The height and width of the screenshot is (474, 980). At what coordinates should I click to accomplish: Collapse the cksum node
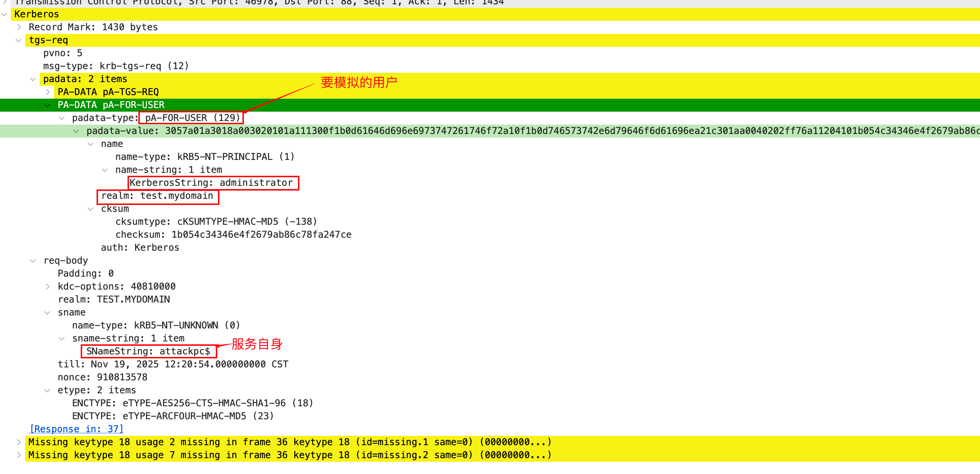click(x=90, y=209)
